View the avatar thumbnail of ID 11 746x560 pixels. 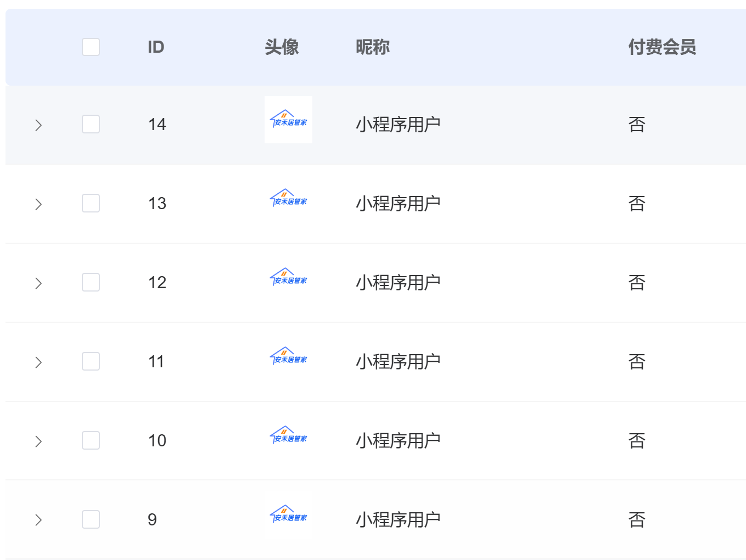[x=288, y=357]
